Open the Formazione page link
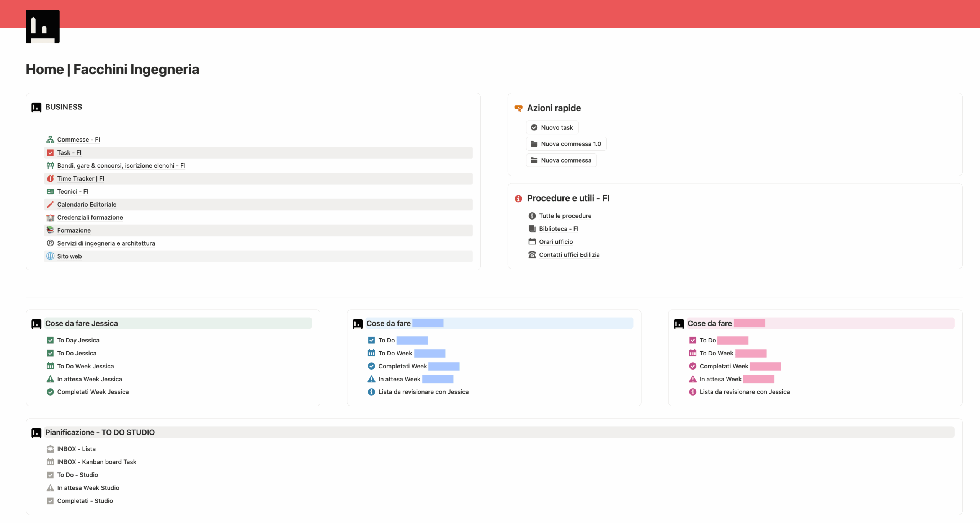 (74, 230)
